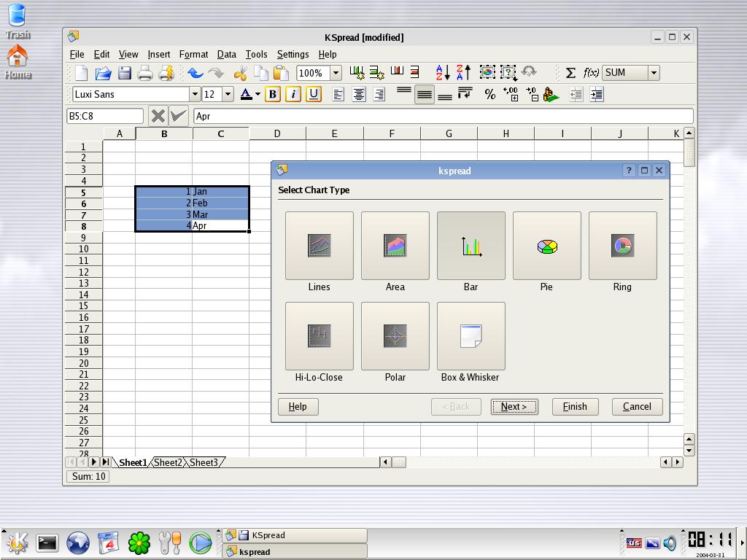Image resolution: width=747 pixels, height=560 pixels.
Task: Open the Format menu
Action: [193, 54]
